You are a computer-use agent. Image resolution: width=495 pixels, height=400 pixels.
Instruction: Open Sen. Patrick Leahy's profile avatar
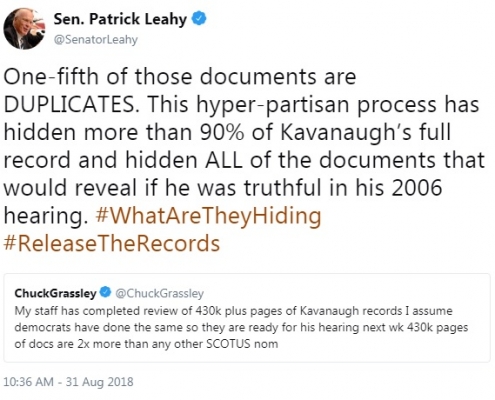pyautogui.click(x=24, y=29)
